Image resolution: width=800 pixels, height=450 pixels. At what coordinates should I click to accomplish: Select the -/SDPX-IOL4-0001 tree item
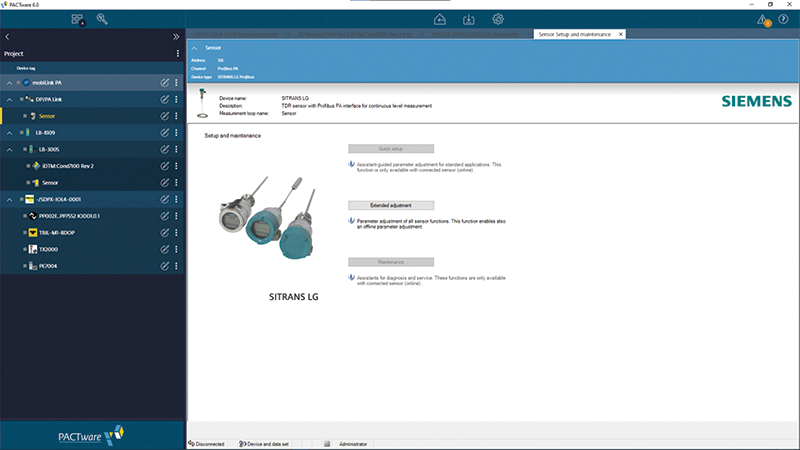point(58,199)
